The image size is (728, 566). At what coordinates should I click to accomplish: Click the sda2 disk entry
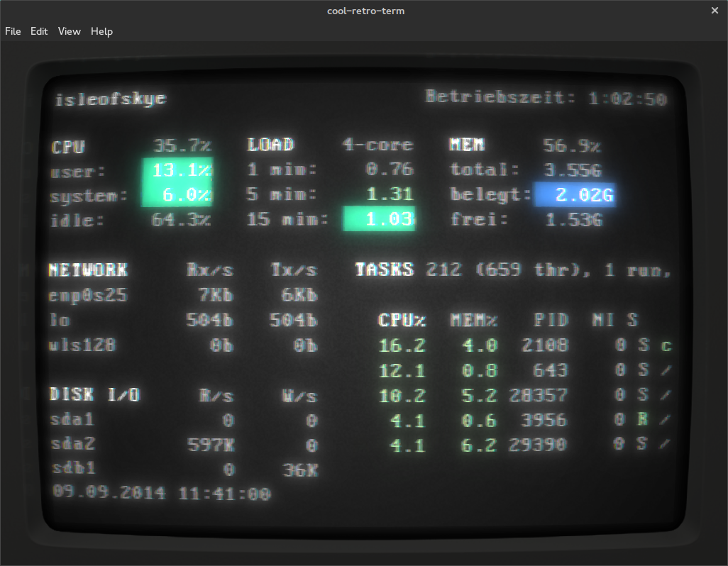pyautogui.click(x=72, y=445)
